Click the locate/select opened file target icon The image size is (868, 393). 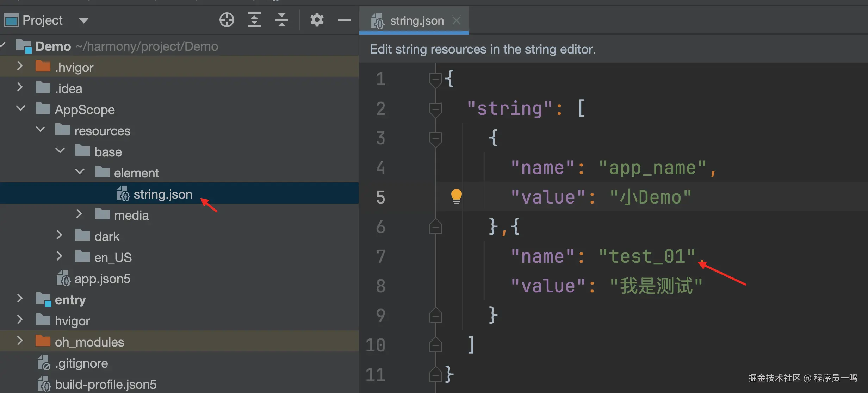(x=227, y=20)
